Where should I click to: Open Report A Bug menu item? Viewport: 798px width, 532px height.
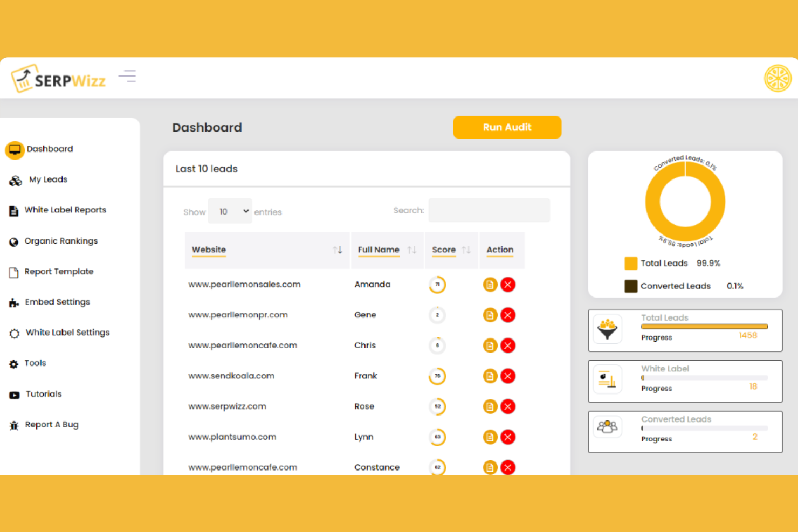click(52, 425)
